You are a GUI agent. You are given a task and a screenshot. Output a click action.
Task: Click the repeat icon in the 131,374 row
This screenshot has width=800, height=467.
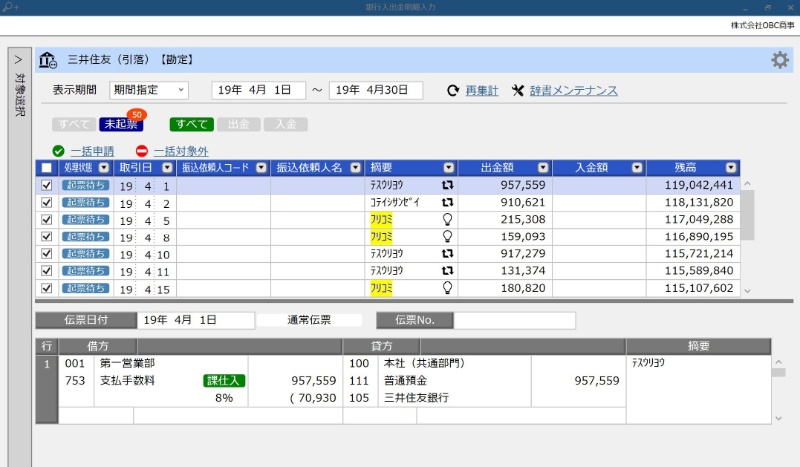[447, 271]
